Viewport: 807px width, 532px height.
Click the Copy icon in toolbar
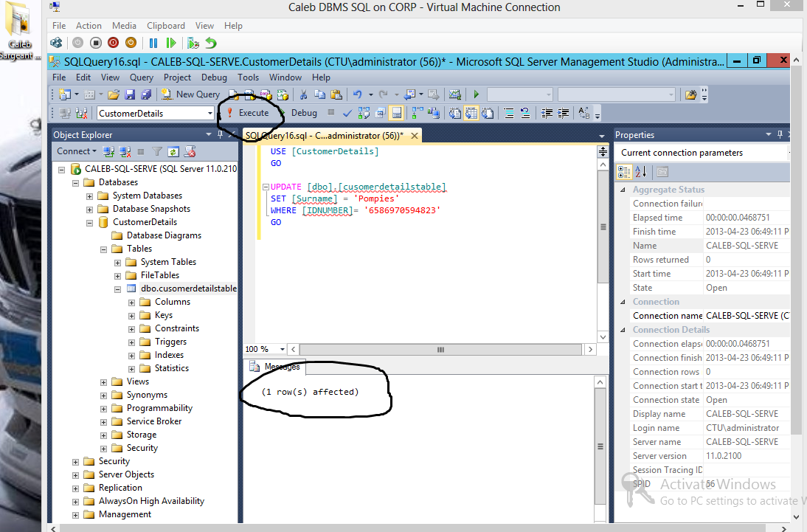click(319, 94)
